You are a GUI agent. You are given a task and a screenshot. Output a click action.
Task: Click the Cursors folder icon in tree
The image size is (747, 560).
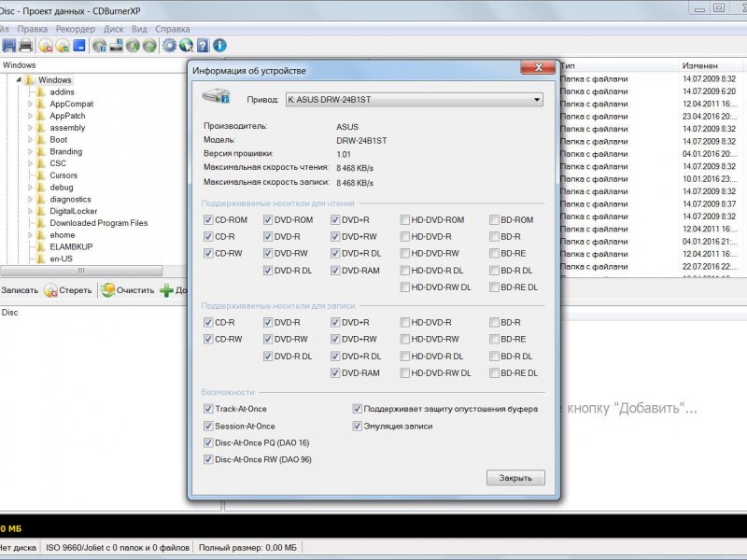coord(41,175)
